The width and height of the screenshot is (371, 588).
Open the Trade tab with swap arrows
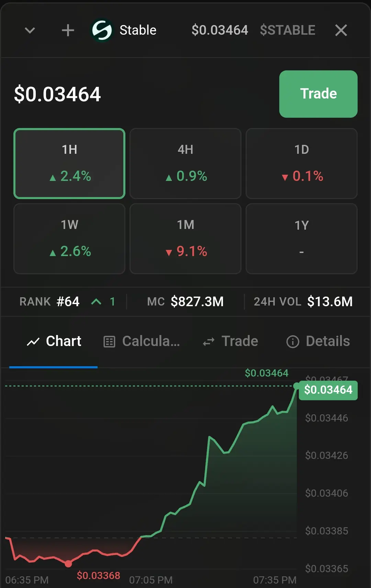tap(230, 341)
